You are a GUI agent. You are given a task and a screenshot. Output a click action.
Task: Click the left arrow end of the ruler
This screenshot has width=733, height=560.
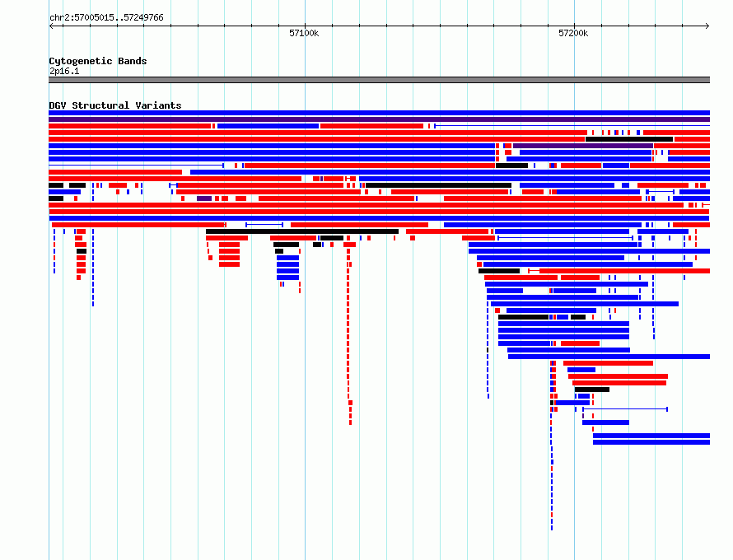51,26
